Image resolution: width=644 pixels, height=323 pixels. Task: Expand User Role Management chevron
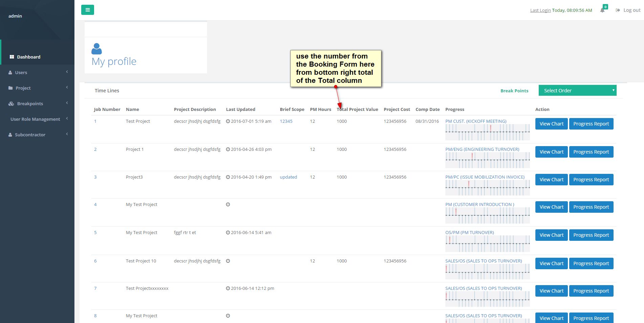[x=67, y=118]
